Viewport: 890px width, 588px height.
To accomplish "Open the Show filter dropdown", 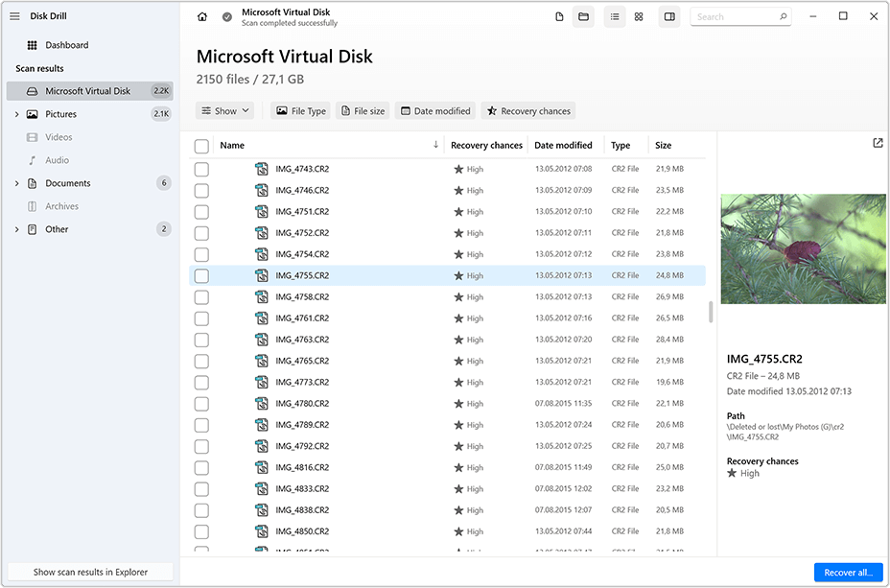I will pos(224,110).
